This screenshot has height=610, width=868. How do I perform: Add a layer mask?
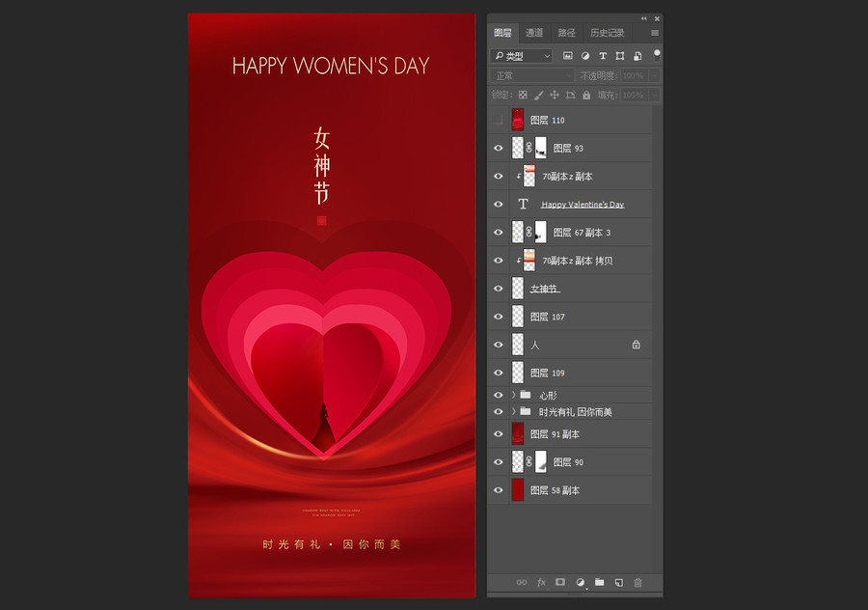560,582
